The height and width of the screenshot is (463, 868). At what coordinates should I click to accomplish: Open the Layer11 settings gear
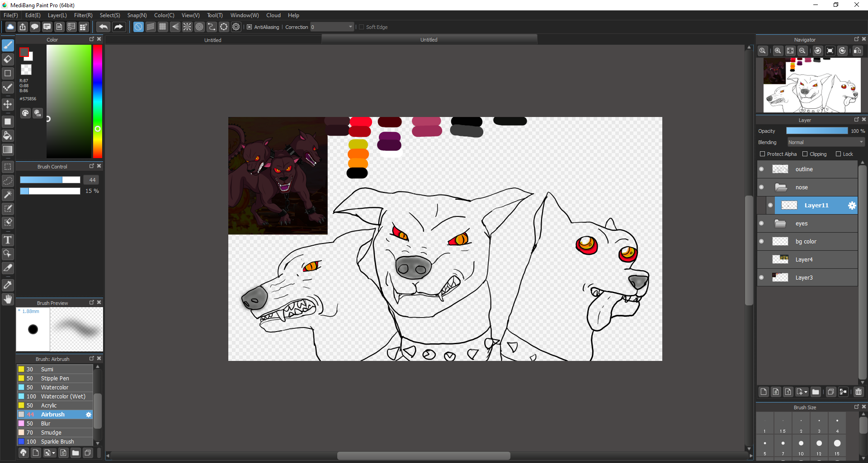coord(852,206)
